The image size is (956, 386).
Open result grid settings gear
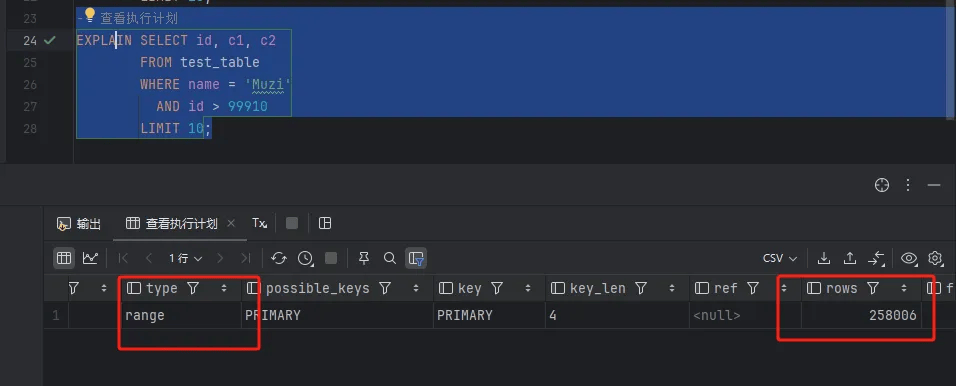tap(935, 259)
